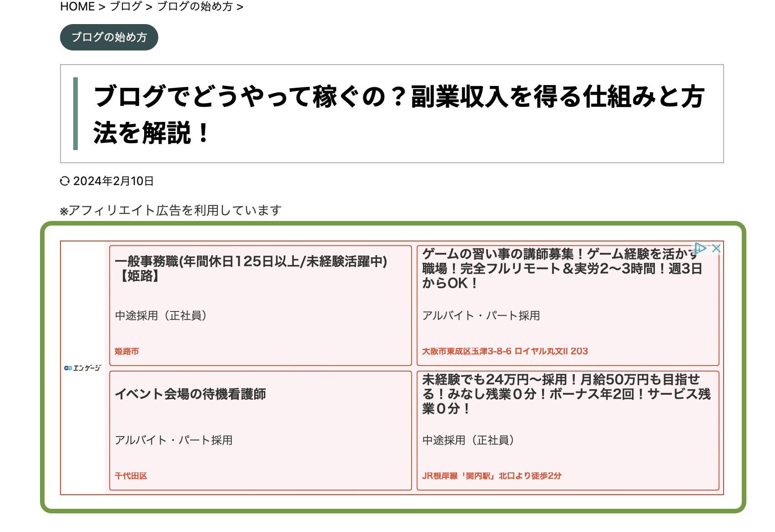Open the ブログ breadcrumb link
775x532 pixels.
point(126,6)
